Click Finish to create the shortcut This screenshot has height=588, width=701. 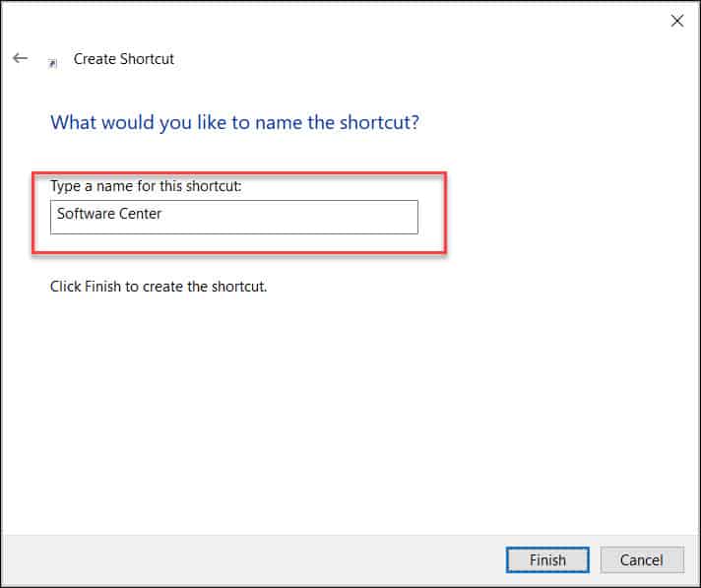[547, 559]
